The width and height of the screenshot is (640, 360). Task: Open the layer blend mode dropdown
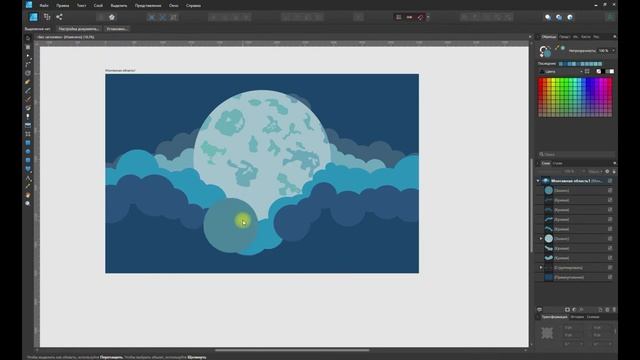tap(595, 171)
